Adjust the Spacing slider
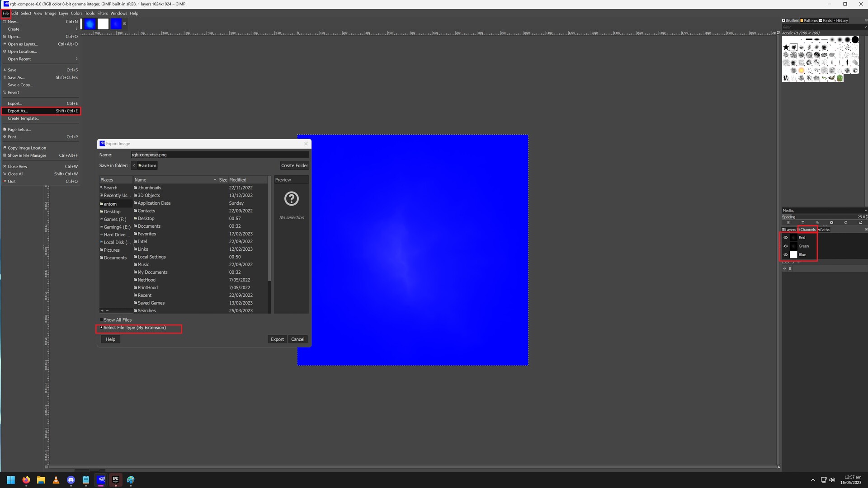Viewport: 868px width, 488px height. [823, 217]
